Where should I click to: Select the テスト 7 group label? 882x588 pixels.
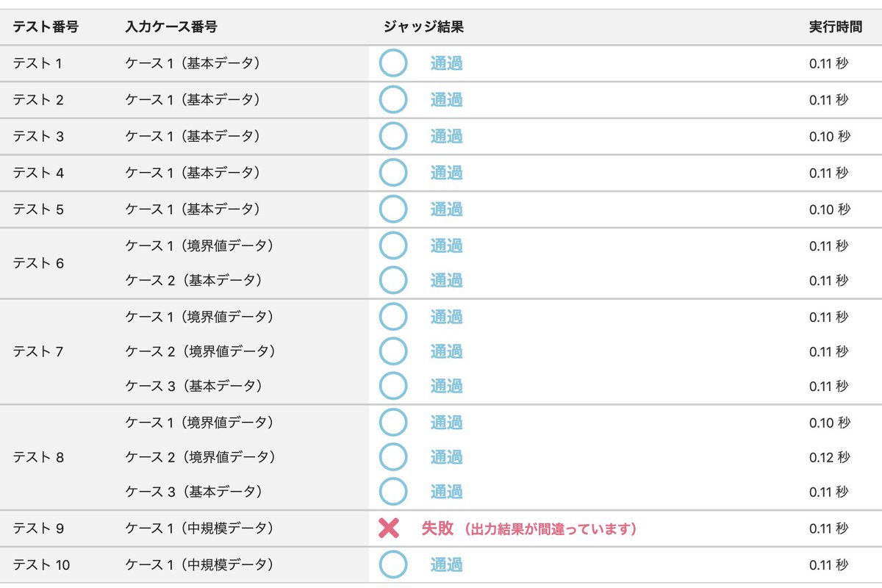click(x=38, y=351)
